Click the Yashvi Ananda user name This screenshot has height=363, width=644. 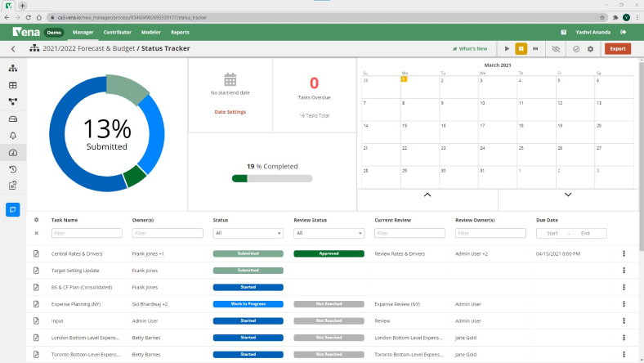tap(593, 32)
